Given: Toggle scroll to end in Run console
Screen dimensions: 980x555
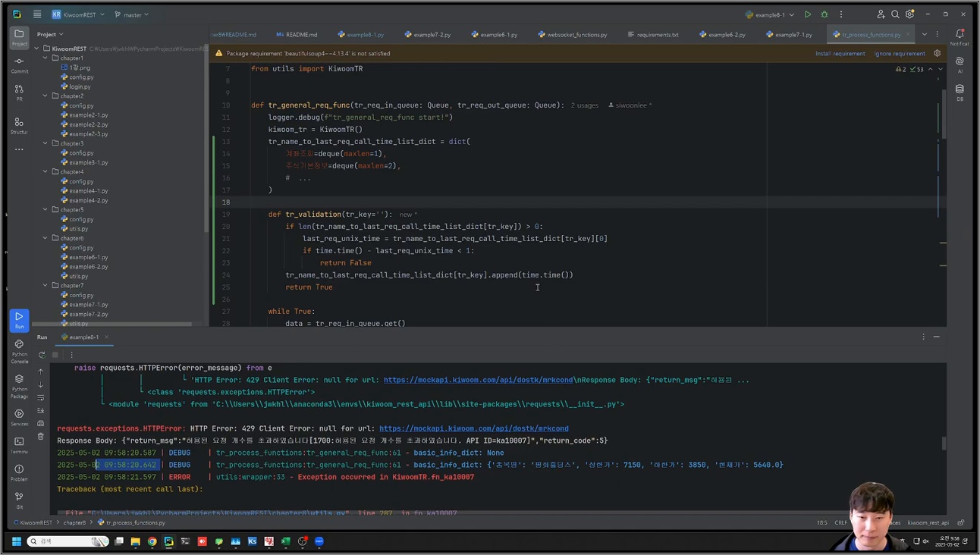Looking at the screenshot, I should click(41, 410).
